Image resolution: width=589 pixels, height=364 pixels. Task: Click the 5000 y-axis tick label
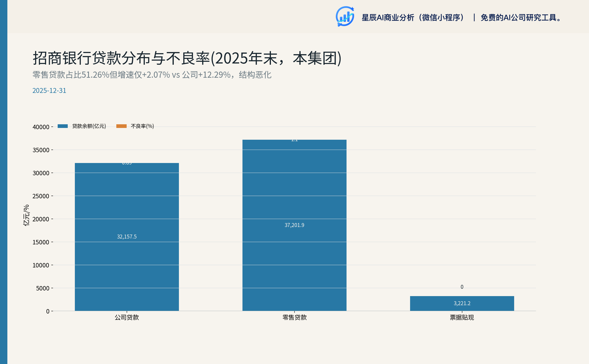click(x=43, y=288)
